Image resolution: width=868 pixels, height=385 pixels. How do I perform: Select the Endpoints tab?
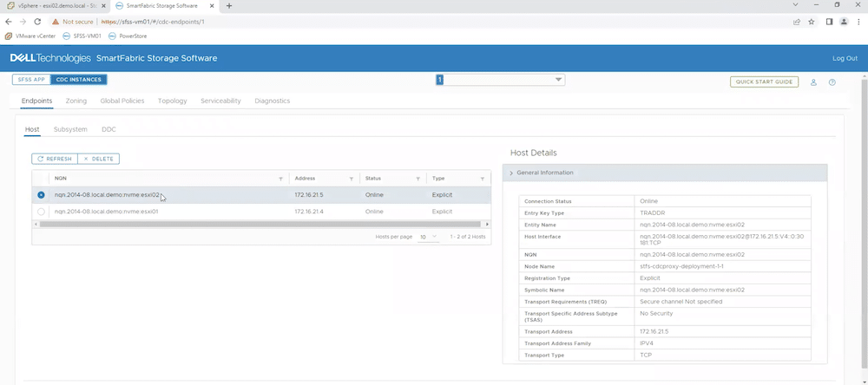pyautogui.click(x=36, y=101)
